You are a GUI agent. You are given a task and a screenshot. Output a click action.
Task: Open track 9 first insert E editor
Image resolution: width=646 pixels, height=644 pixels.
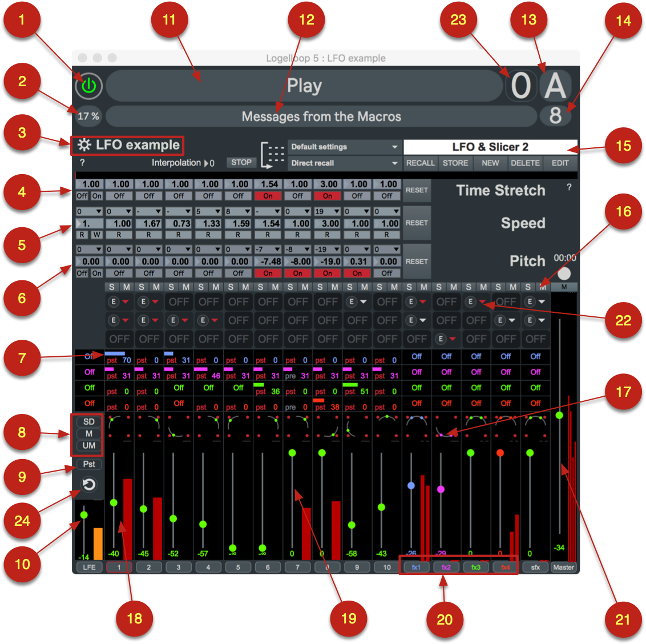(x=352, y=302)
